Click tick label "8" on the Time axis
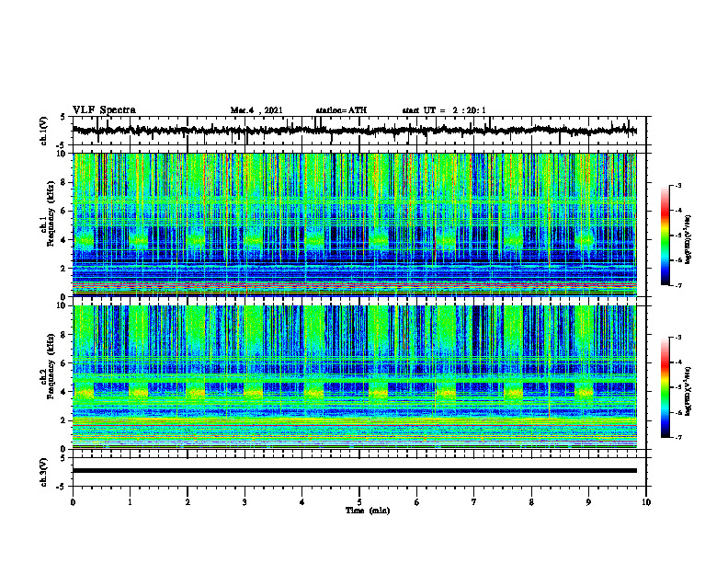 (531, 502)
